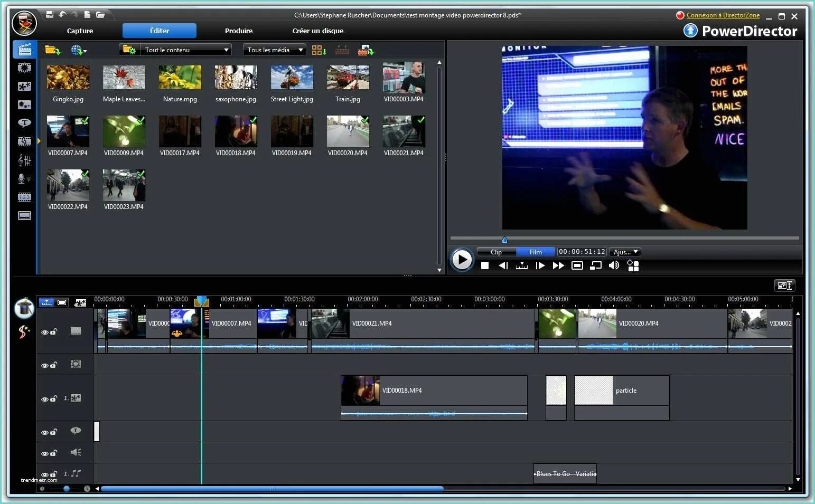Lock the title track
The width and height of the screenshot is (815, 504).
click(53, 432)
